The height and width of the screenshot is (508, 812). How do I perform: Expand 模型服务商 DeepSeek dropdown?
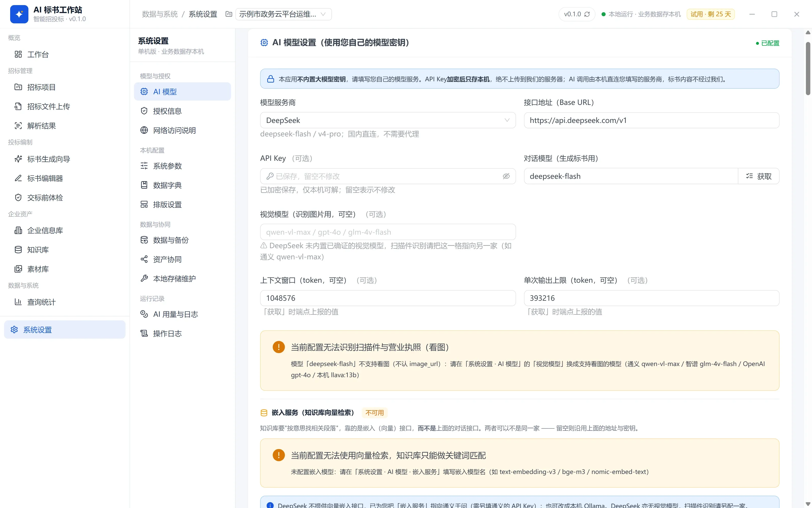[387, 120]
